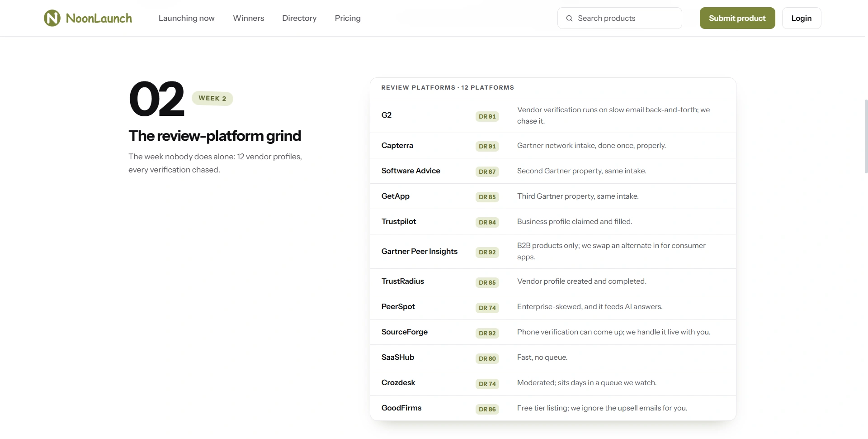Click the GetApp platform name
Viewport: 868px width, 439px height.
[396, 196]
